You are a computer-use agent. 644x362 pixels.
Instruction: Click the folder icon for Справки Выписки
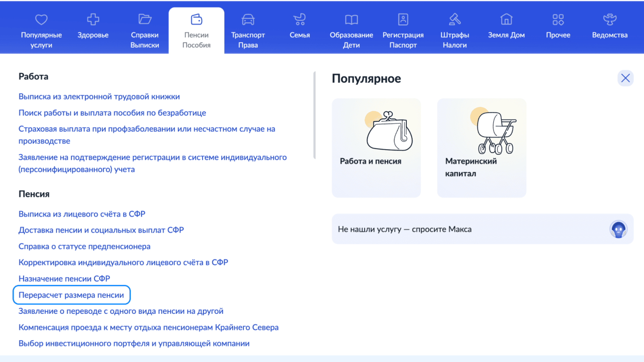[145, 20]
